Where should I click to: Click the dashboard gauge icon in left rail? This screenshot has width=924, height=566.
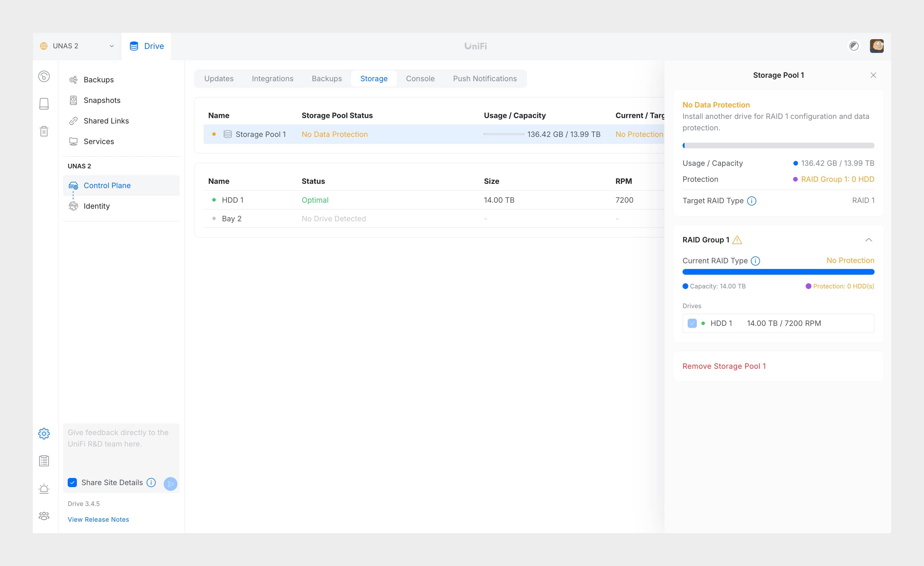coord(44,77)
